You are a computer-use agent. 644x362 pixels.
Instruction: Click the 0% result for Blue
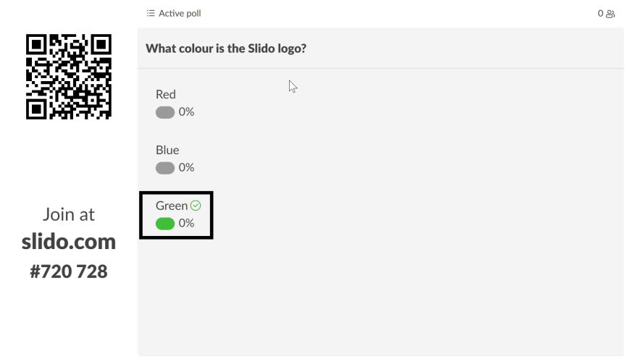pos(186,168)
